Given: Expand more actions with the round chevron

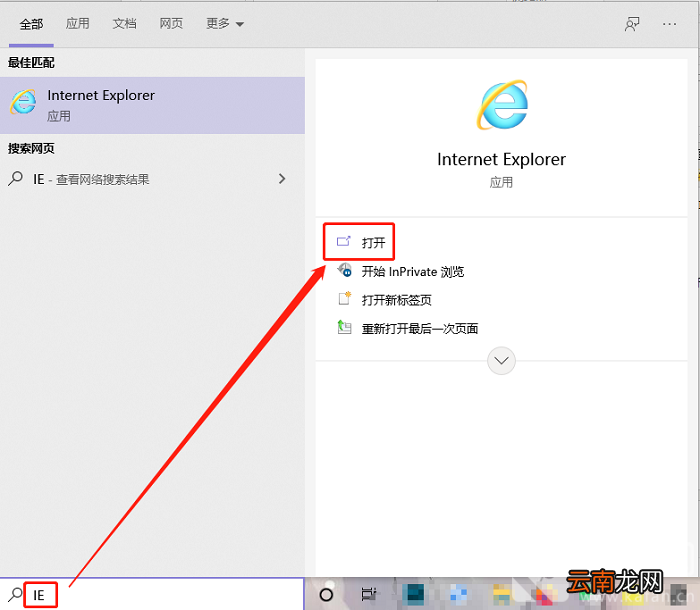Looking at the screenshot, I should 501,360.
